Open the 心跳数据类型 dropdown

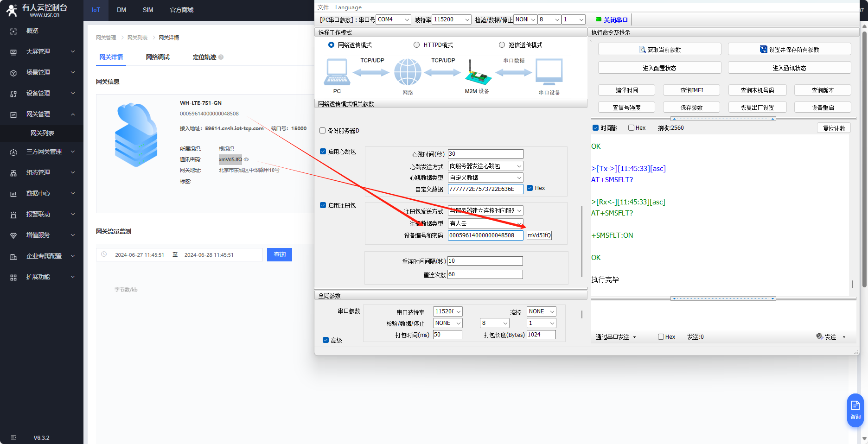(x=485, y=178)
